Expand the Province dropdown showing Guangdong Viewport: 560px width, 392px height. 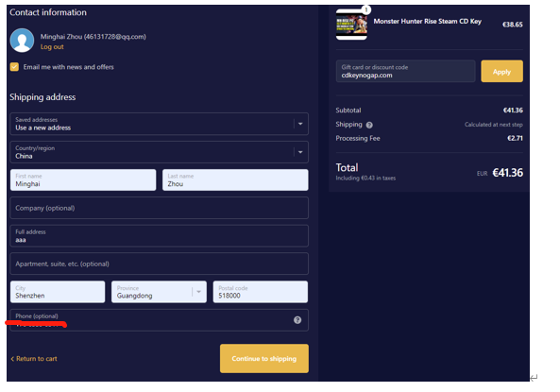tap(159, 292)
